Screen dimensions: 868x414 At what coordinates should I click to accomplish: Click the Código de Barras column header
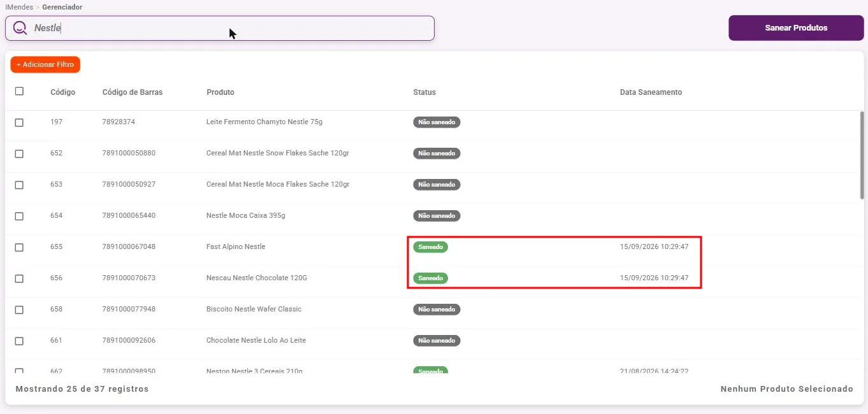point(132,92)
